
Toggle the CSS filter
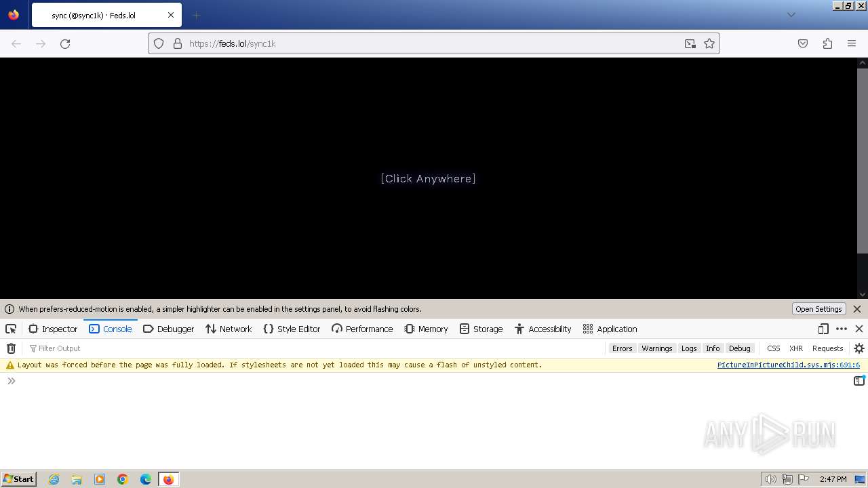[774, 348]
